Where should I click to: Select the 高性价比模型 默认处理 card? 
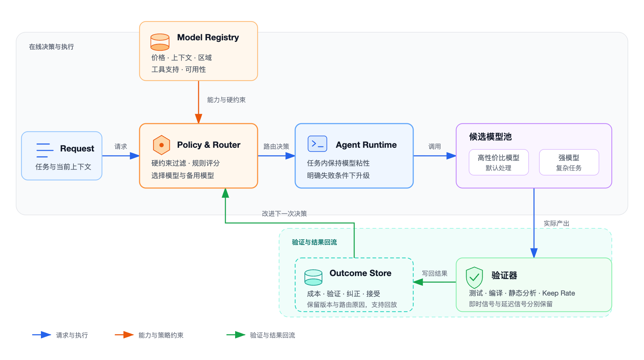coord(499,162)
